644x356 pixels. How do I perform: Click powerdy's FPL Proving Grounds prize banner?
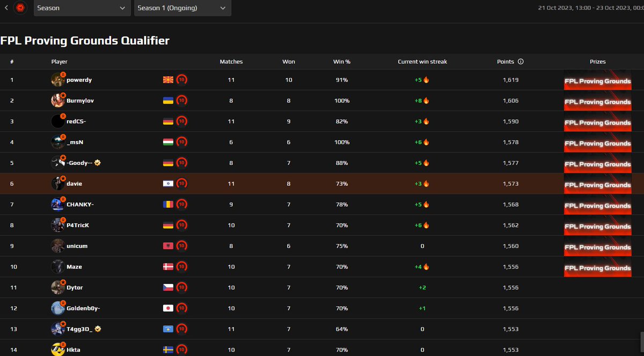[x=597, y=80]
